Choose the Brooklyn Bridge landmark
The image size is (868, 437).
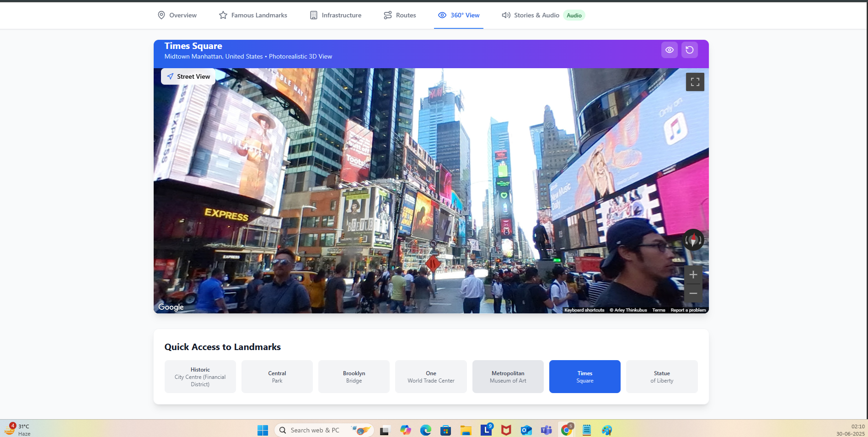pyautogui.click(x=354, y=377)
